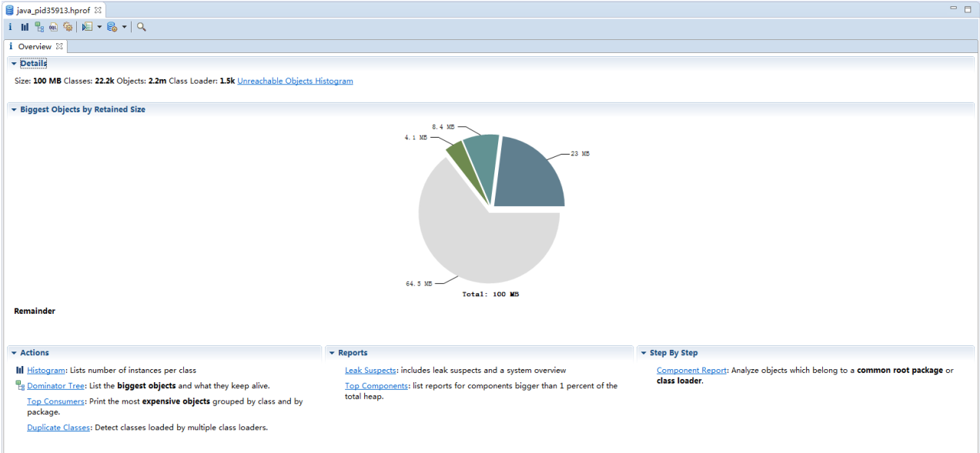Open the Histogram from the toolbar
Viewport: 980px width, 453px height.
pos(25,27)
